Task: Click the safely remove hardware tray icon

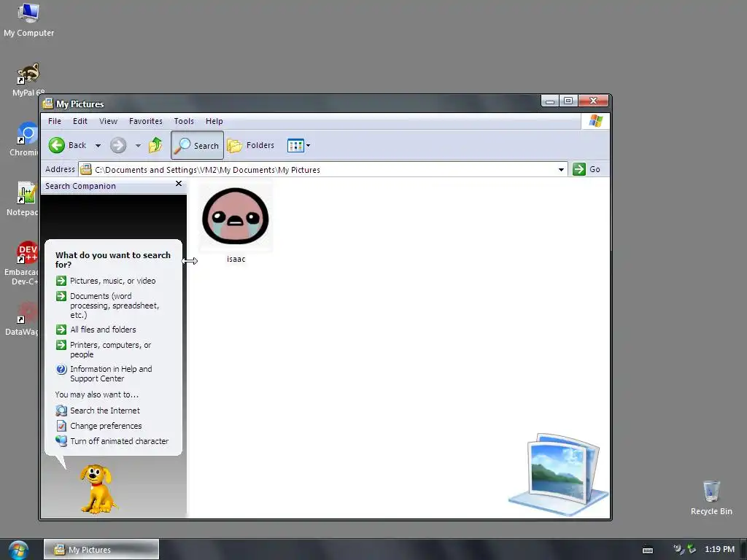Action: pos(692,550)
